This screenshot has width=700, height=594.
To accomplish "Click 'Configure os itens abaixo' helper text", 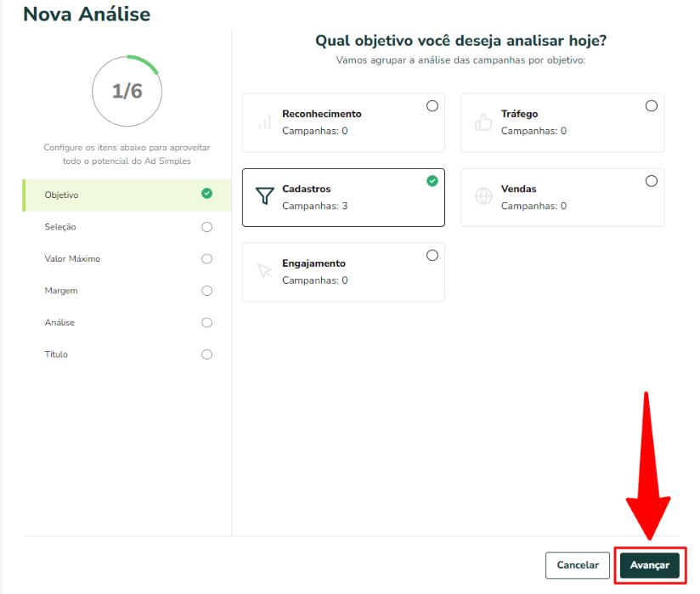I will tap(127, 154).
